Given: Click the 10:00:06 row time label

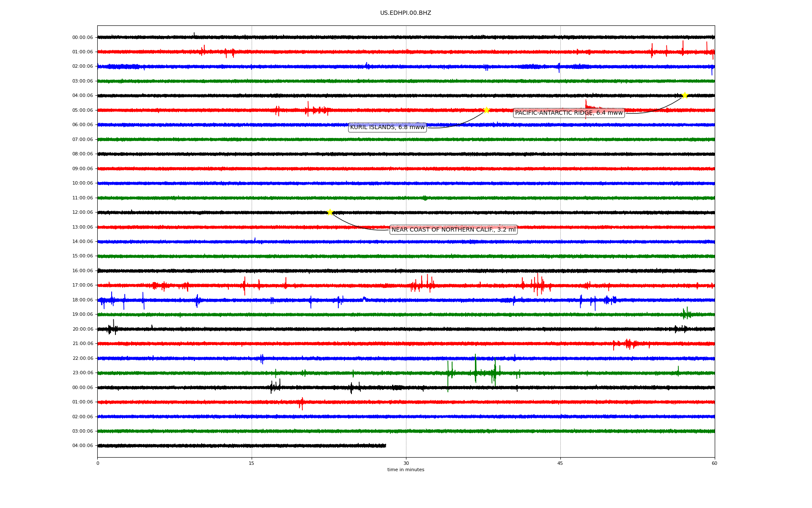Looking at the screenshot, I should (82, 183).
